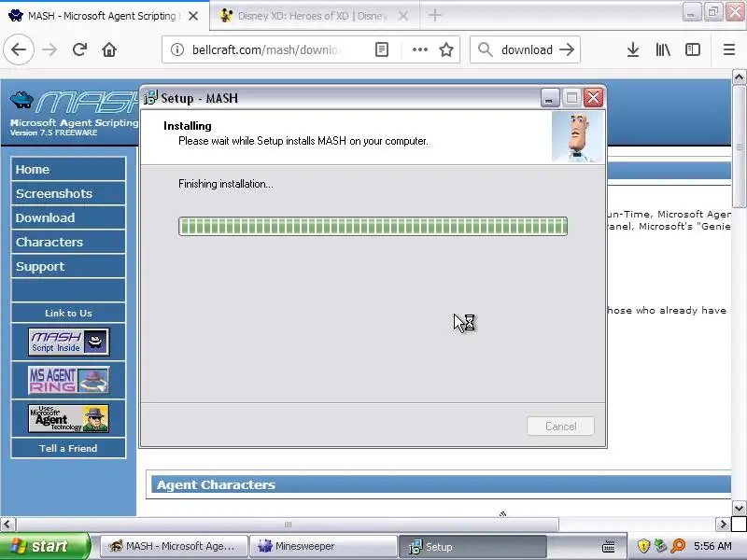The height and width of the screenshot is (560, 747).
Task: Open a new tab with plus icon
Action: [434, 15]
